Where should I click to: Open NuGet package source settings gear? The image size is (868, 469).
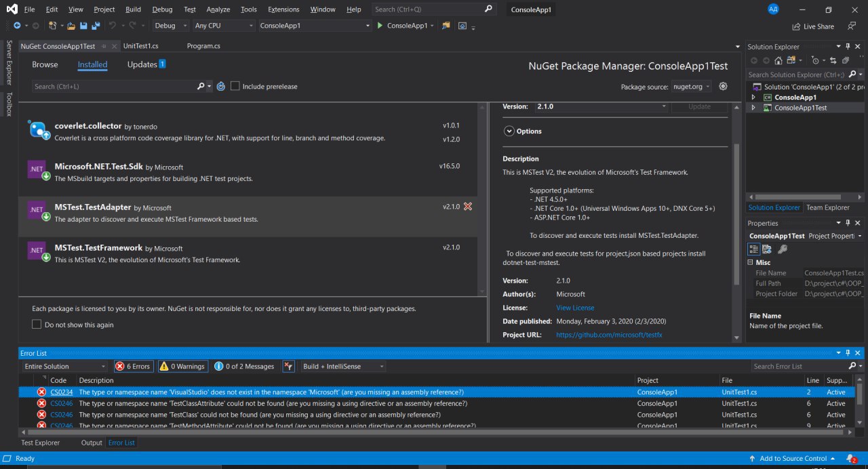click(723, 86)
